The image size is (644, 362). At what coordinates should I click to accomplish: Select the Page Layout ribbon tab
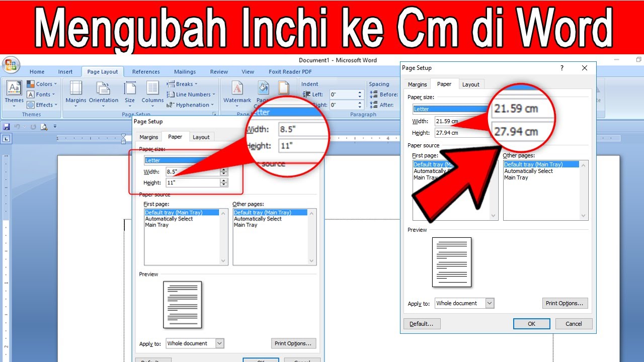[x=103, y=72]
